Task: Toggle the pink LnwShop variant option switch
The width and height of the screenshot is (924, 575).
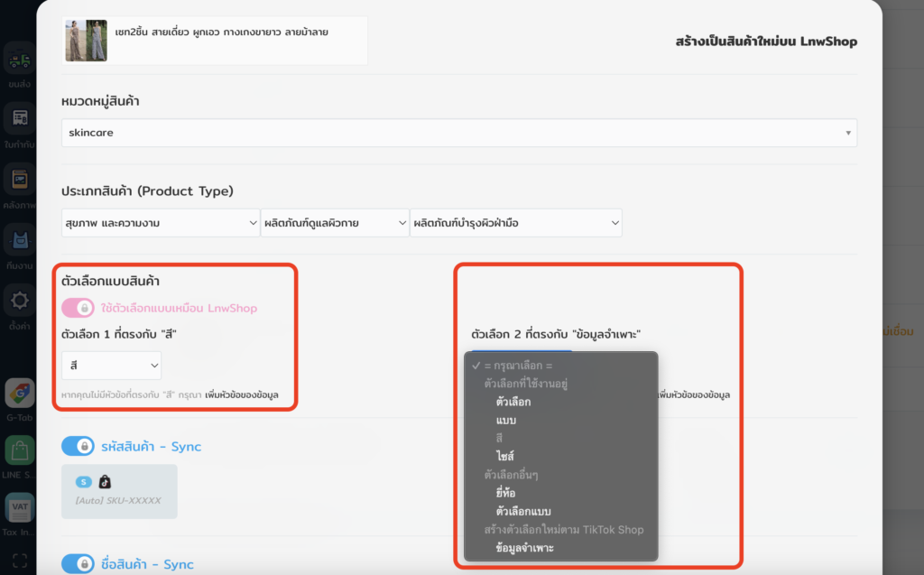Action: (78, 309)
